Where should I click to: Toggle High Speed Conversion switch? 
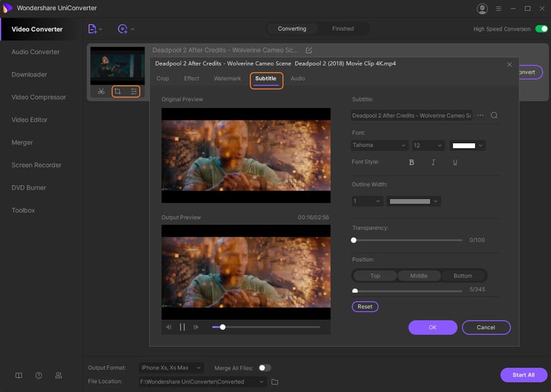(x=541, y=29)
